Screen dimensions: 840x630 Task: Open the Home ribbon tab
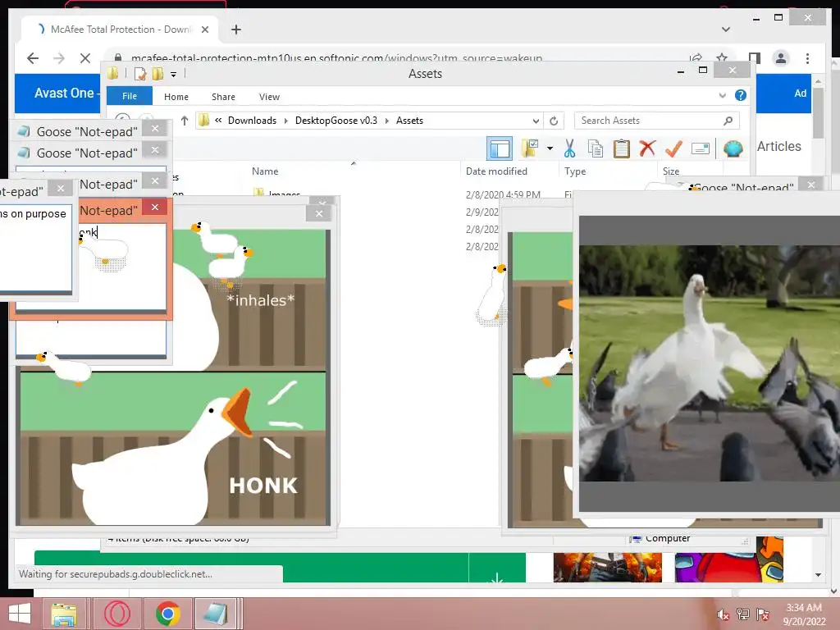176,97
